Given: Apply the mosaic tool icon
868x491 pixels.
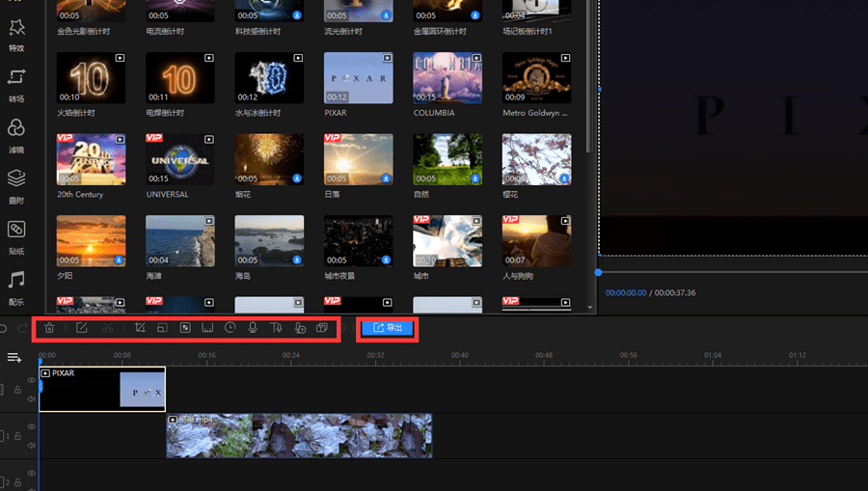Looking at the screenshot, I should click(x=185, y=328).
